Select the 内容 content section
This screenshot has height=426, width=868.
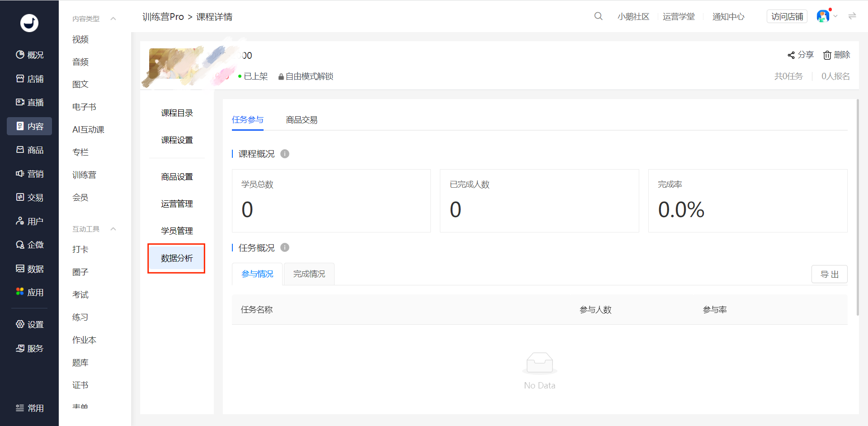point(29,126)
